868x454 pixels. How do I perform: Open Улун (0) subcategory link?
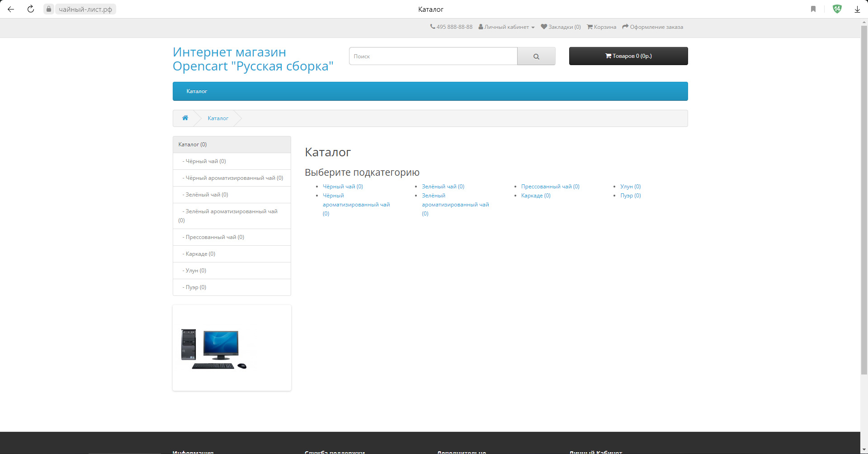pyautogui.click(x=630, y=187)
